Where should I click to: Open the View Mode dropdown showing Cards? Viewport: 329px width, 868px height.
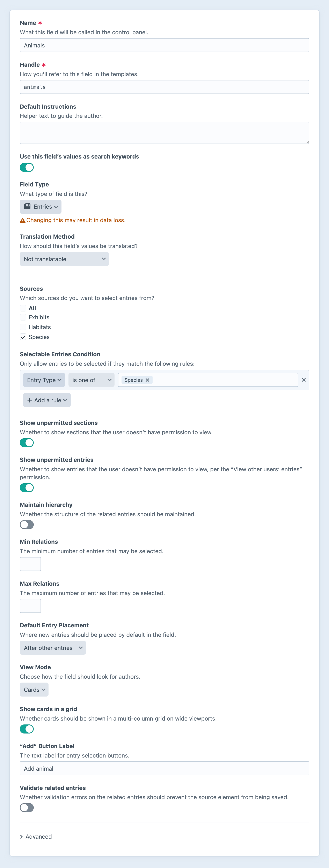34,689
